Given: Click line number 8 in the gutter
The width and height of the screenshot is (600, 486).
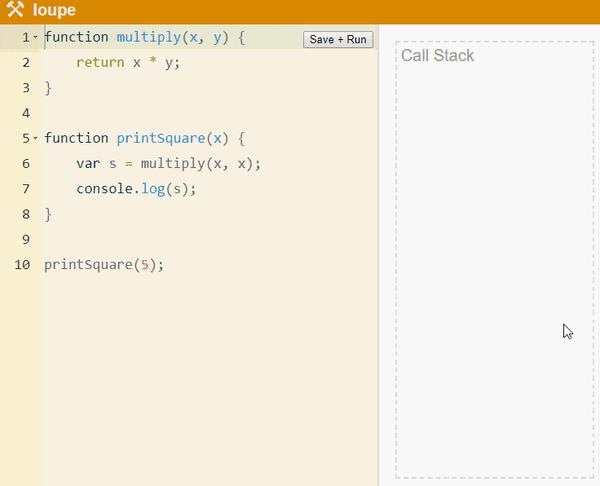Looking at the screenshot, I should 26,214.
